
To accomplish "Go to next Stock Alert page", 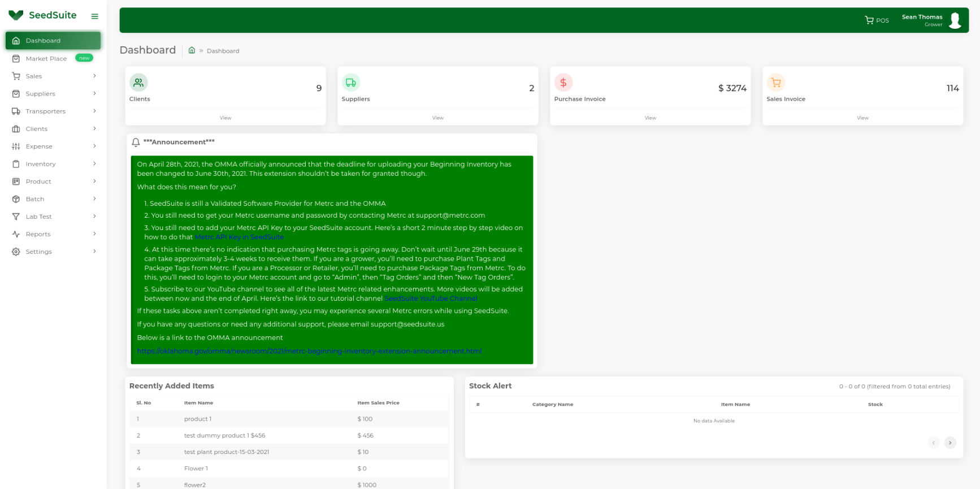I will click(x=951, y=443).
